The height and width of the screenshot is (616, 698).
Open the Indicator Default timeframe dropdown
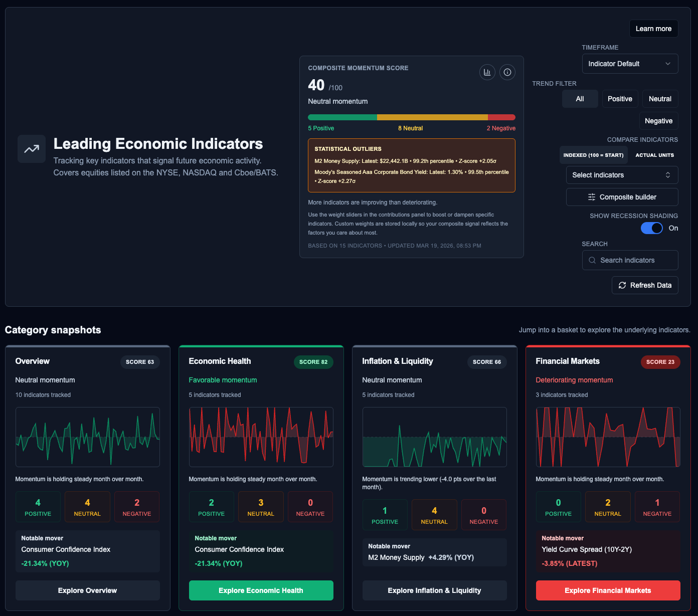(630, 64)
